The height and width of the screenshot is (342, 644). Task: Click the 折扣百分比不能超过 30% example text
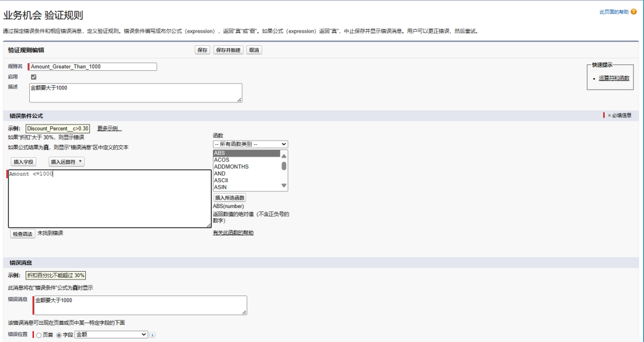tap(56, 275)
